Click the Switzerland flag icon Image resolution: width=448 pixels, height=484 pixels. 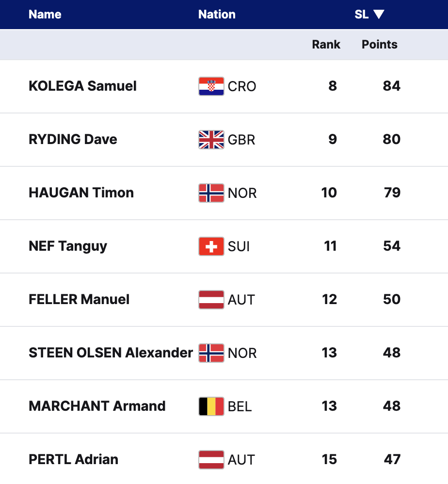click(211, 246)
